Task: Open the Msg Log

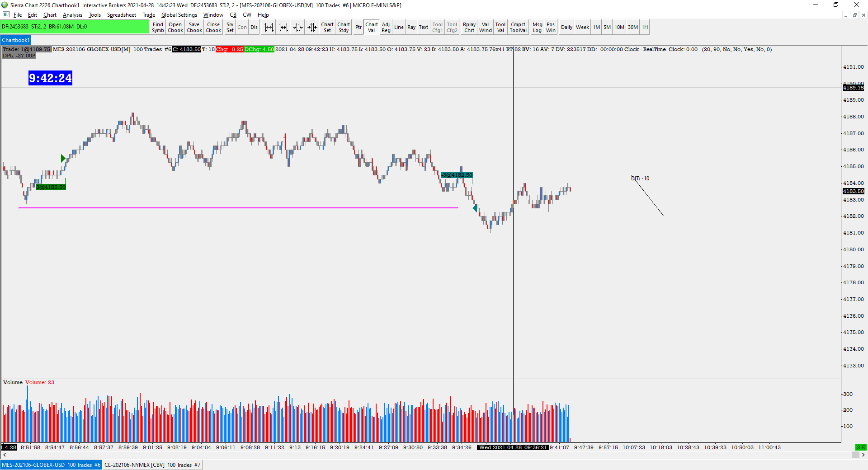Action: 537,27
